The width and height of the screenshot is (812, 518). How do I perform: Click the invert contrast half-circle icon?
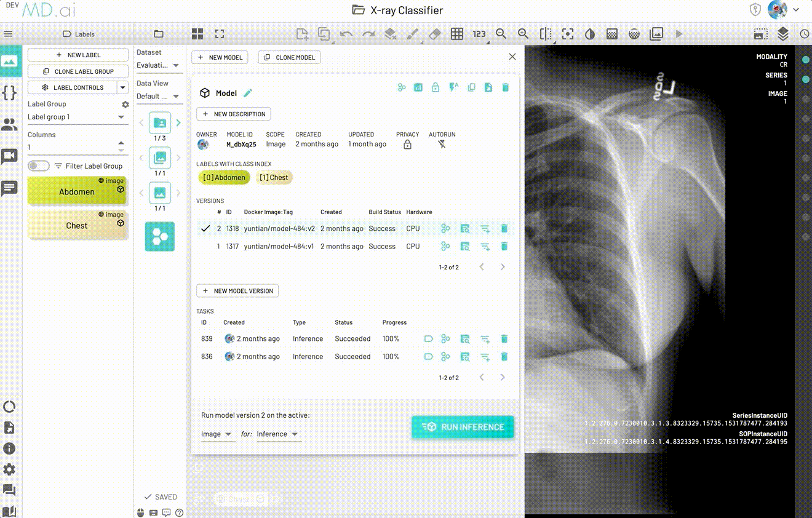pos(590,34)
